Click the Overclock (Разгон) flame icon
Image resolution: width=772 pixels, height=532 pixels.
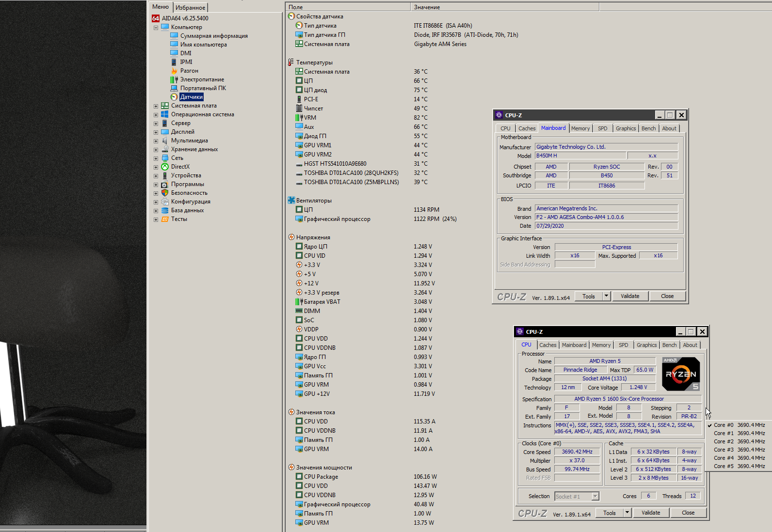174,71
